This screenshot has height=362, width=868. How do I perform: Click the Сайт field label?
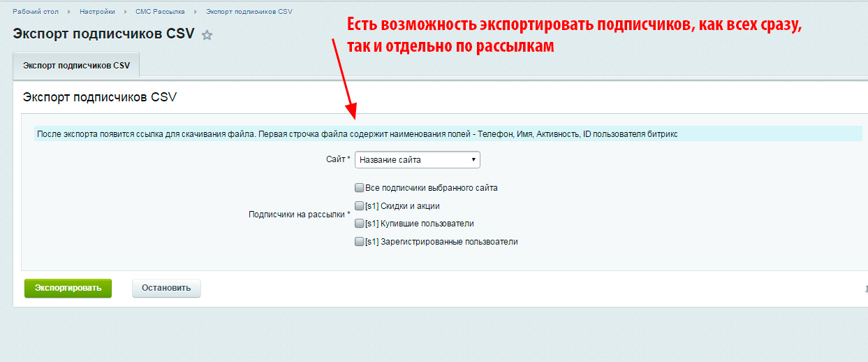(337, 160)
